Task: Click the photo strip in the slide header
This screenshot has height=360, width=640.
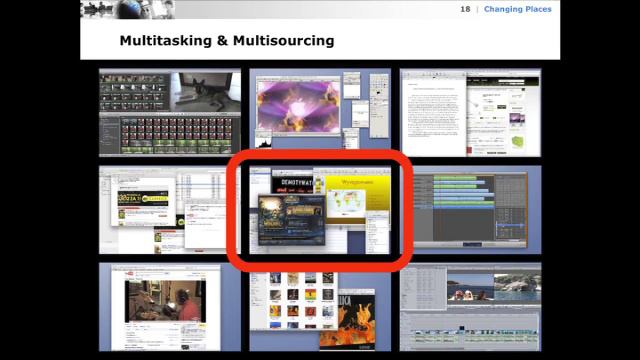Action: 128,9
